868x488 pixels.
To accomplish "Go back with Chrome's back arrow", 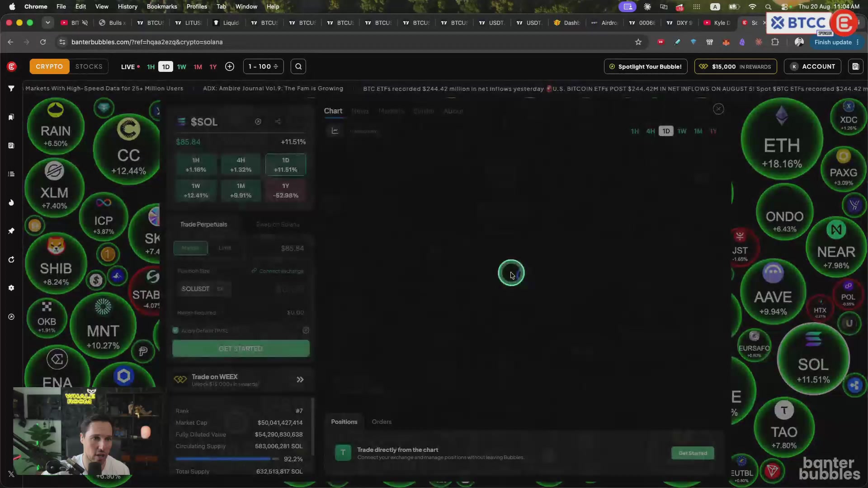I will 10,42.
